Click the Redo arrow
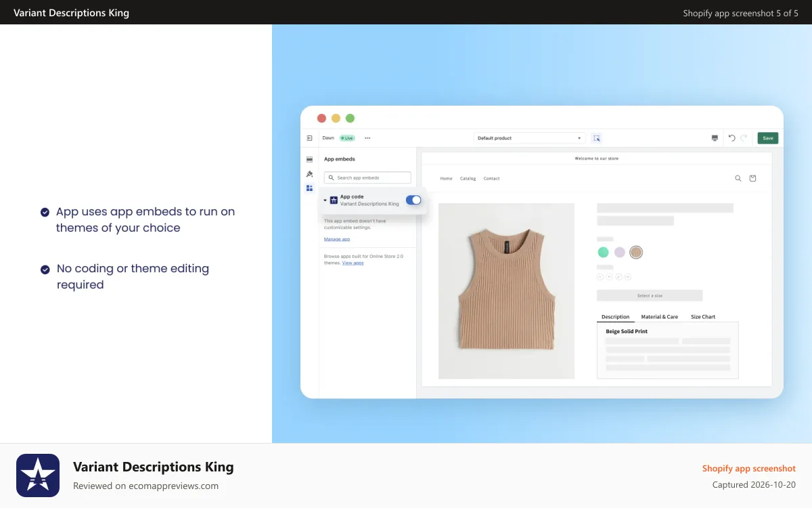812x508 pixels. [744, 138]
